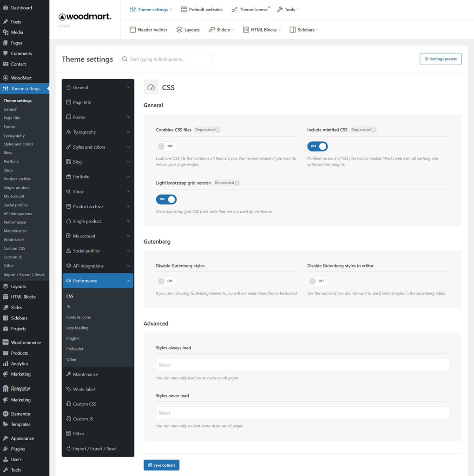Expand the Footer section chevron
The height and width of the screenshot is (476, 474).
[x=128, y=117]
